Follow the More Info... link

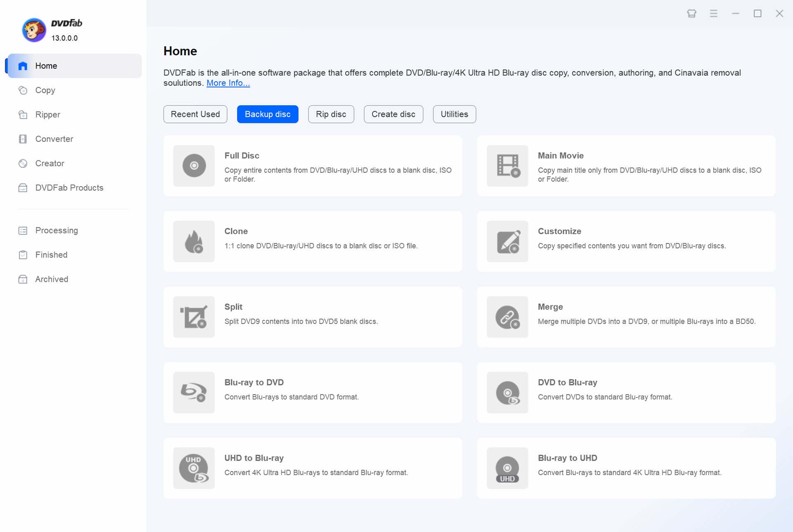(228, 83)
